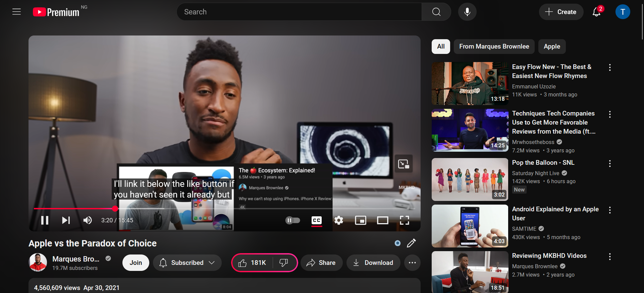Open notifications bell

596,12
